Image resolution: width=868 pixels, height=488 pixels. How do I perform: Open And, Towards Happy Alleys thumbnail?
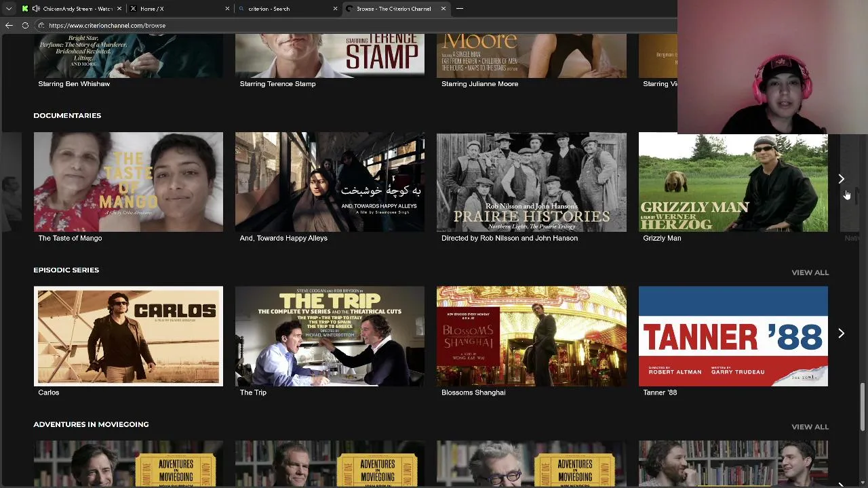coord(330,182)
